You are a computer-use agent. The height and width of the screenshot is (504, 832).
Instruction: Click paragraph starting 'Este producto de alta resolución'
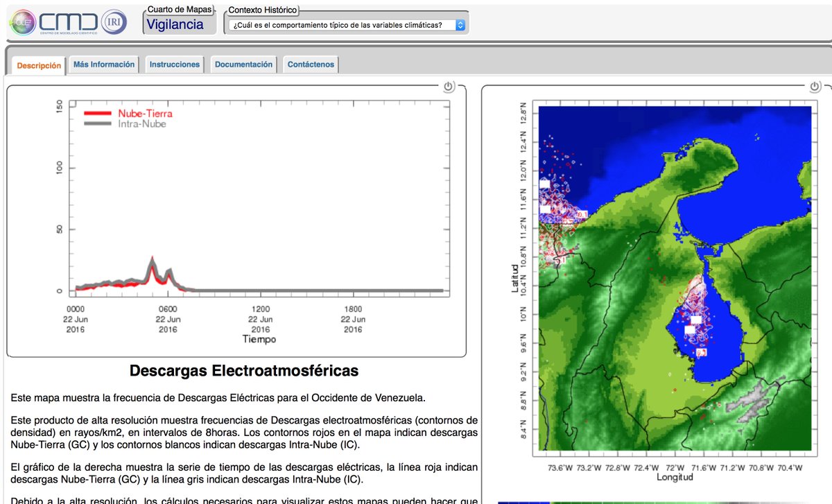(244, 433)
